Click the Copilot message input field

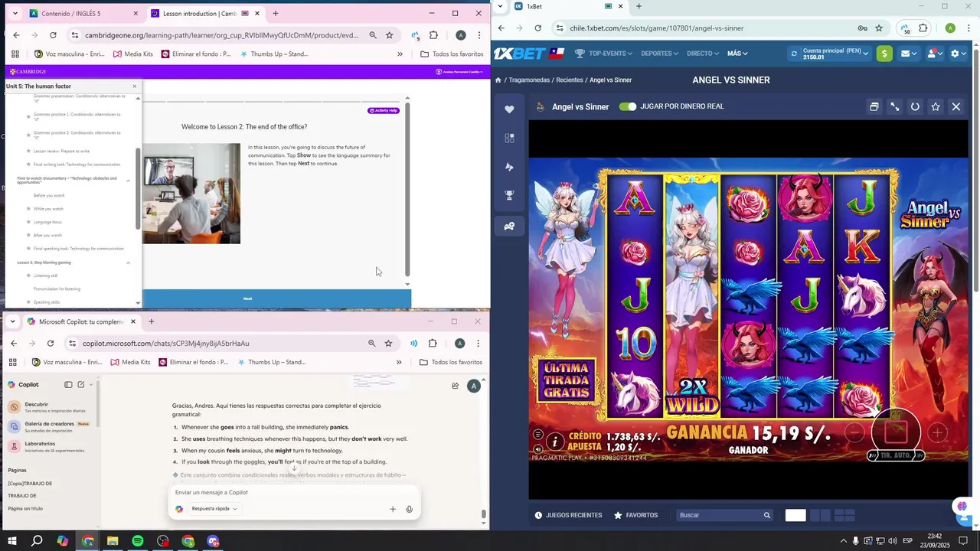pos(295,492)
